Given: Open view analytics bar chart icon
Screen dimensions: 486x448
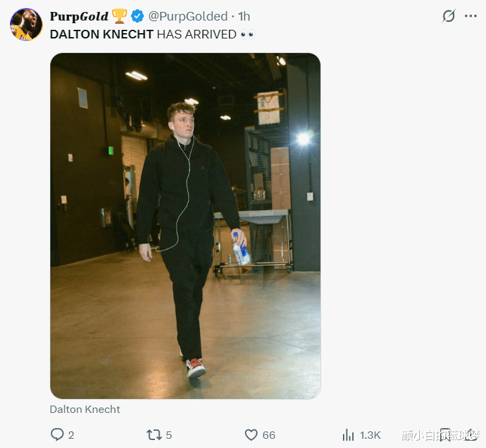Looking at the screenshot, I should 348,435.
